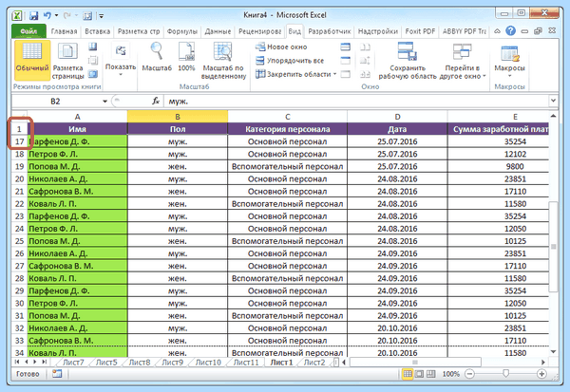The image size is (570, 392).
Task: Click the Select All corner button
Action: click(x=19, y=116)
